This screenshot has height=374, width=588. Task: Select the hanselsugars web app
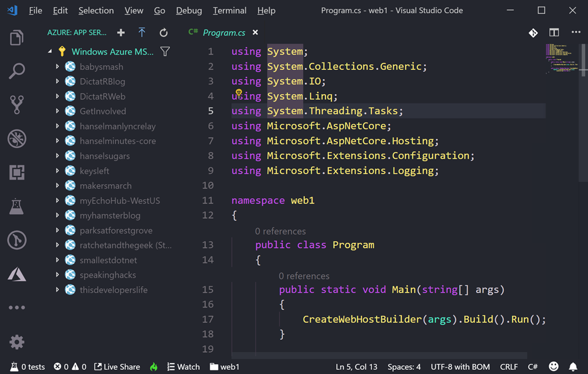tap(105, 156)
